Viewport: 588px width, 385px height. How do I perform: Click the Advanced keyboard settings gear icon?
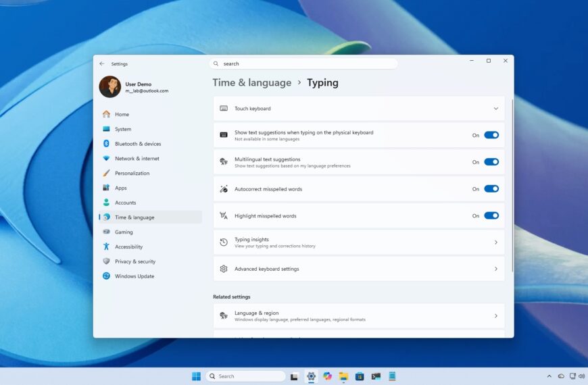pos(224,269)
